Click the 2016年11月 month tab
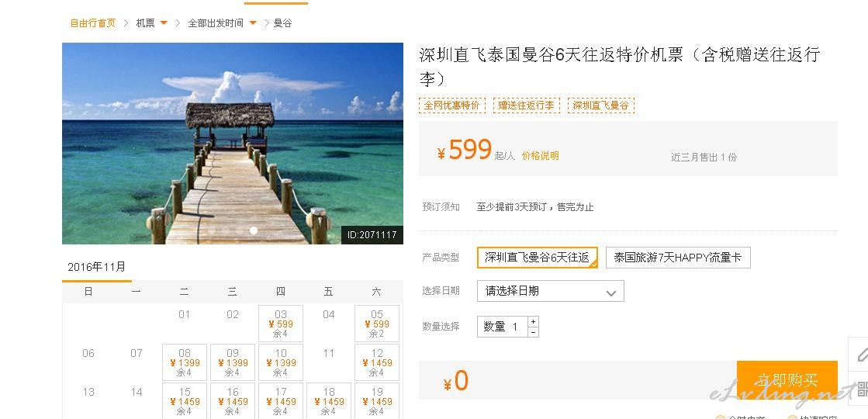 (97, 268)
